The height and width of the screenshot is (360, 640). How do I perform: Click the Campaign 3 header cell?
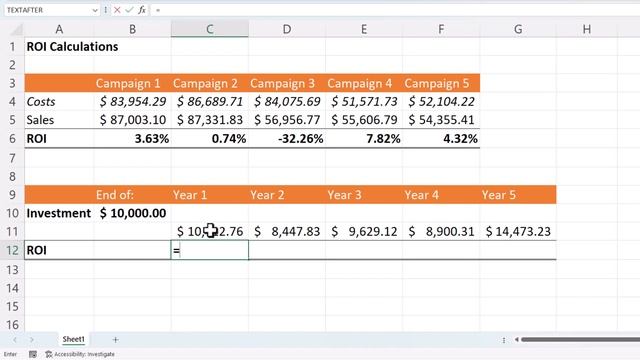pyautogui.click(x=287, y=83)
